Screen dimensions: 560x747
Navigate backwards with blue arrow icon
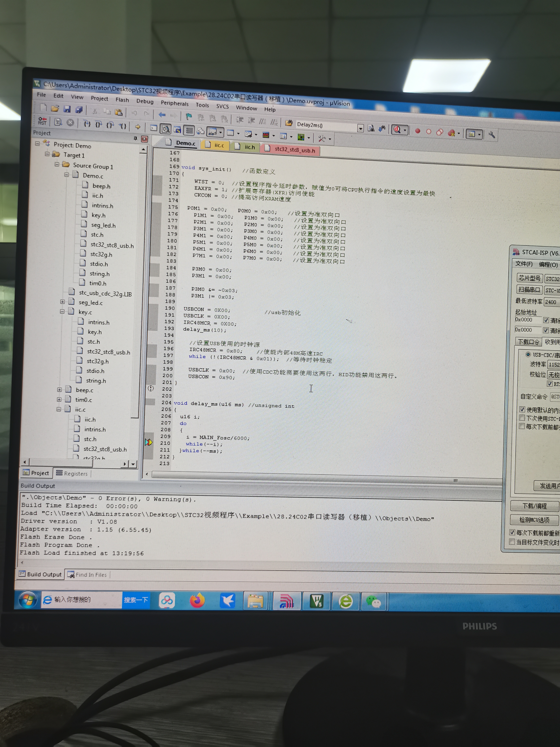162,115
